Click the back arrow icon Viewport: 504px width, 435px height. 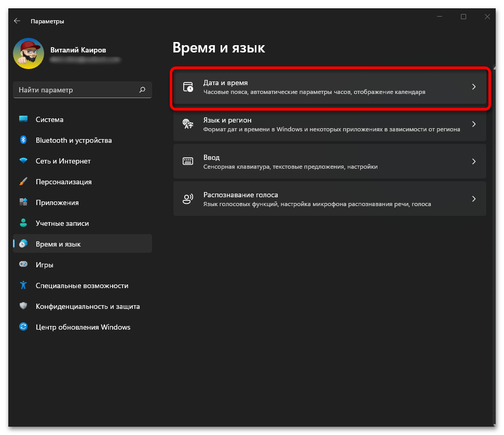pos(17,21)
